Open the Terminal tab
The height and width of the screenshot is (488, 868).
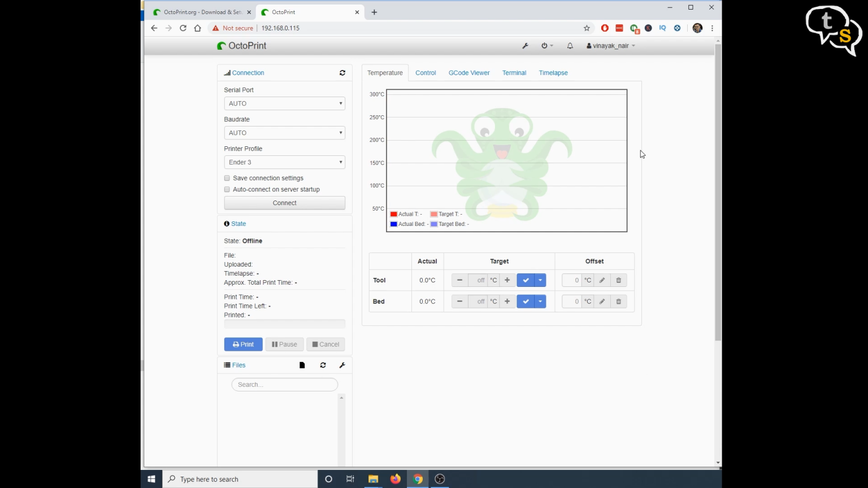pos(514,73)
